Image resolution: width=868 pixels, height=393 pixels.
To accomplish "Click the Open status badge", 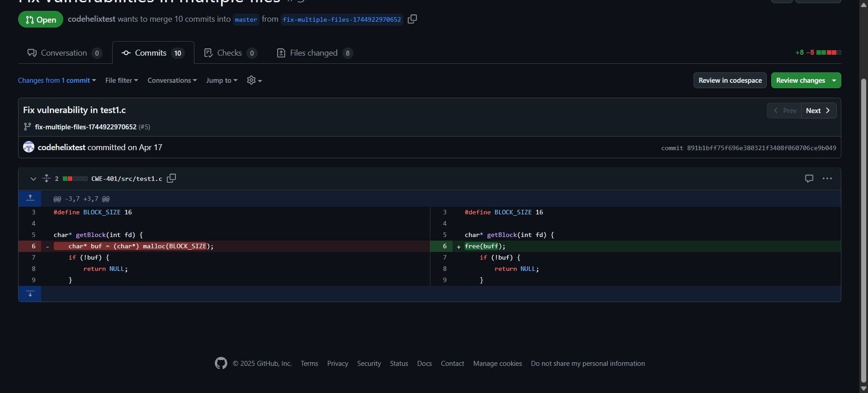I will (41, 19).
